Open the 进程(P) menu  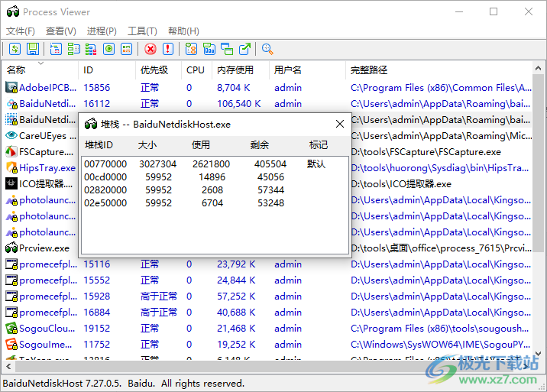pyautogui.click(x=102, y=31)
